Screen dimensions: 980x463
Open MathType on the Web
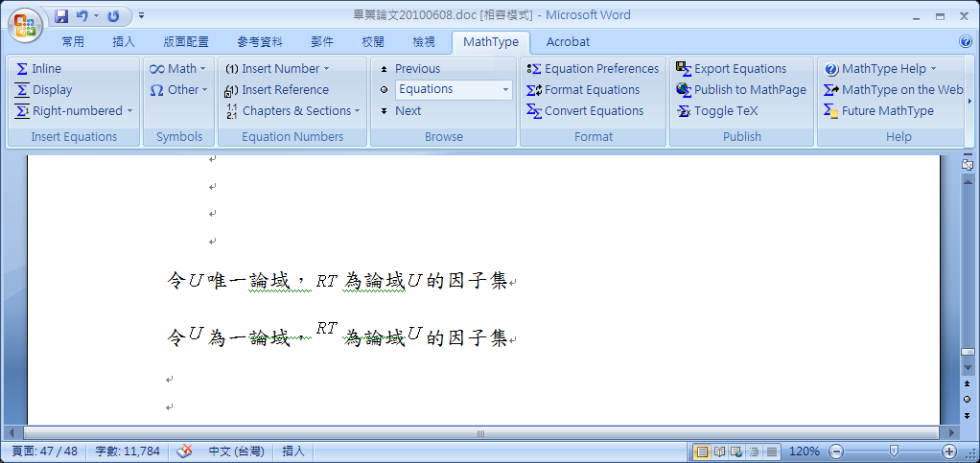click(893, 90)
